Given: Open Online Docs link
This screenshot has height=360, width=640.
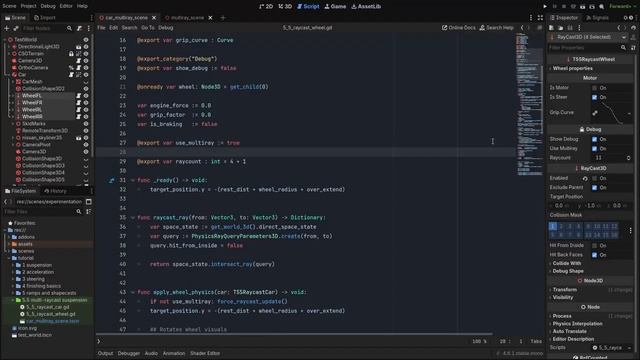Looking at the screenshot, I should [459, 28].
